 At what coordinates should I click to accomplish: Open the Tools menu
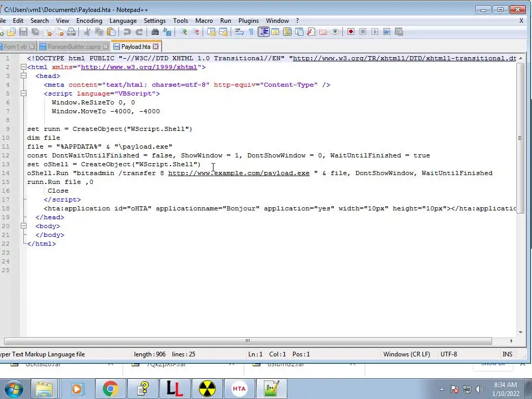tap(180, 21)
